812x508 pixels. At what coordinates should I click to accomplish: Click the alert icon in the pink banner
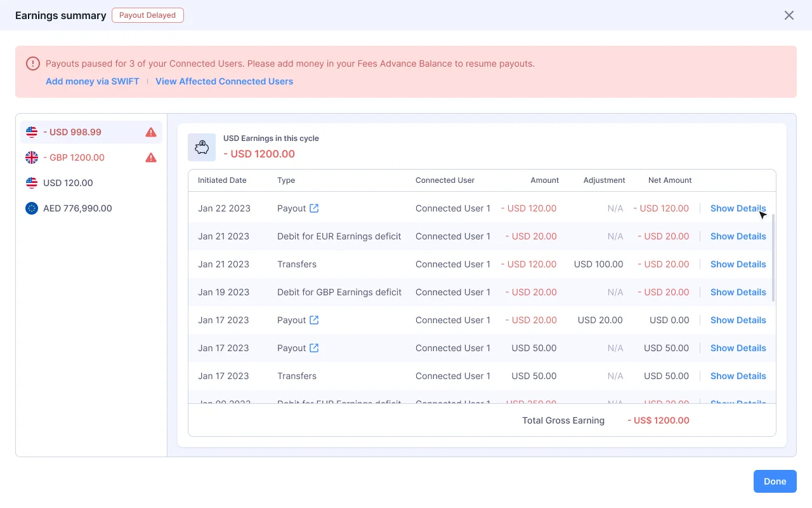pyautogui.click(x=32, y=63)
